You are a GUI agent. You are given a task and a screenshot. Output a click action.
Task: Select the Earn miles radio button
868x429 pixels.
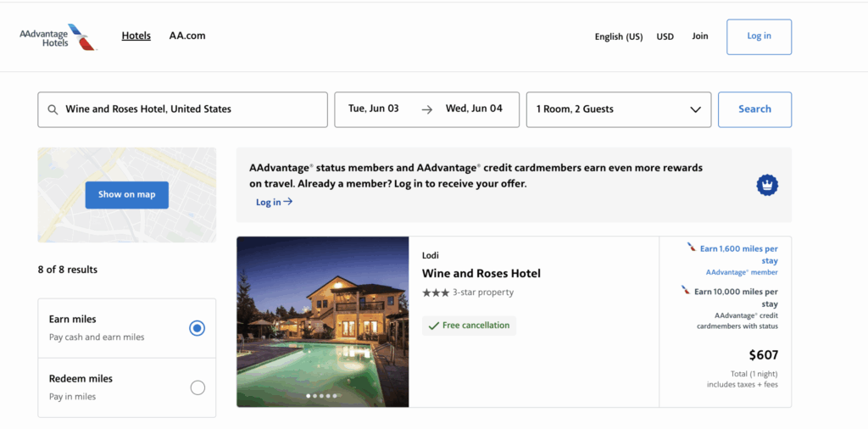click(197, 328)
